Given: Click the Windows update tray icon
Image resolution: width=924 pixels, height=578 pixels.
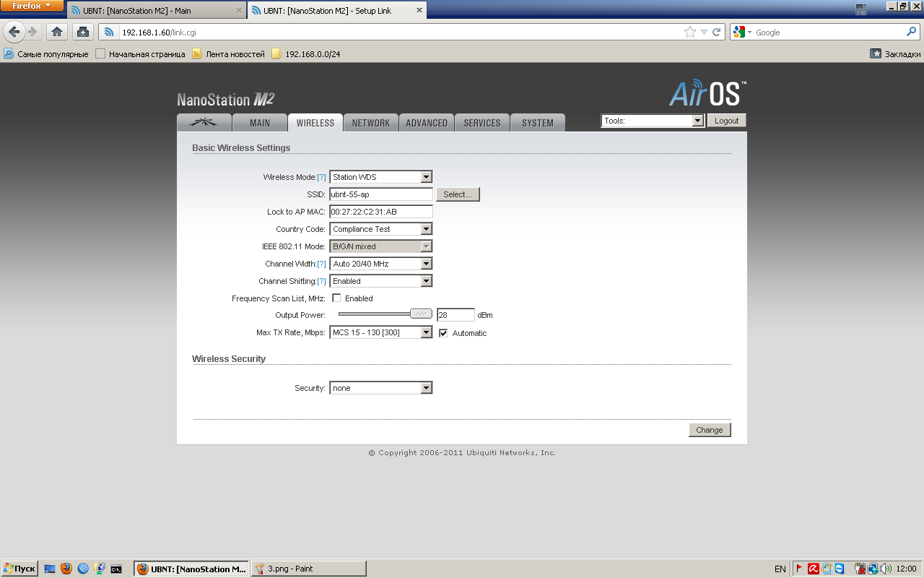Looking at the screenshot, I should (827, 569).
